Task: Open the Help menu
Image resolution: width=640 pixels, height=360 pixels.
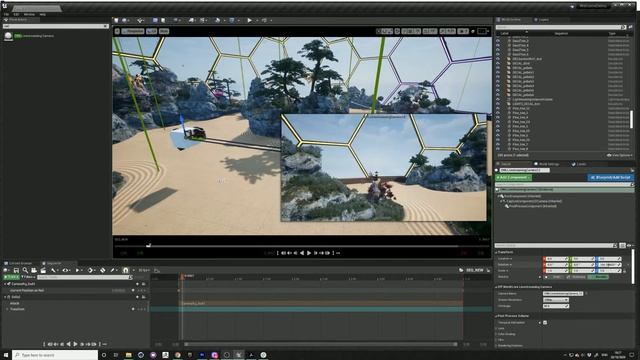Action: tap(42, 14)
